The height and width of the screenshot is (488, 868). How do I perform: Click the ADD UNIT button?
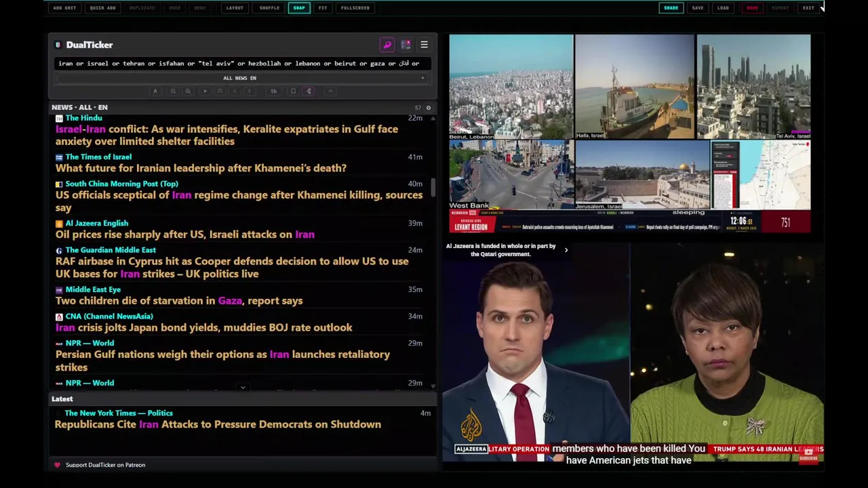click(64, 8)
